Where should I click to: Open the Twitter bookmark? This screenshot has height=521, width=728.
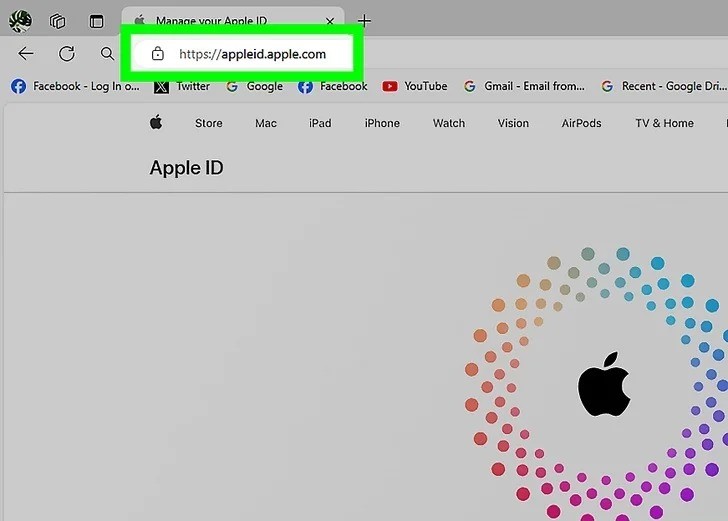pyautogui.click(x=182, y=86)
